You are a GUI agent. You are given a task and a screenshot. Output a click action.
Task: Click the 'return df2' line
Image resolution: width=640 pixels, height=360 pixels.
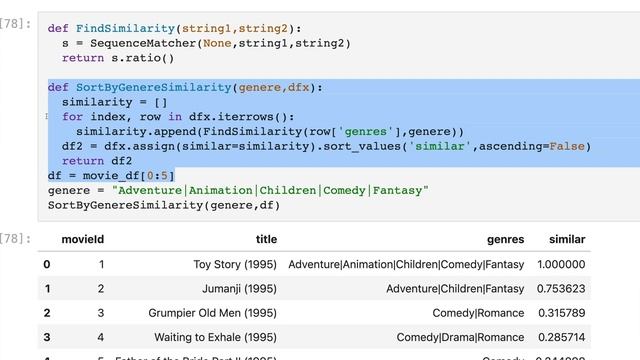click(x=97, y=161)
